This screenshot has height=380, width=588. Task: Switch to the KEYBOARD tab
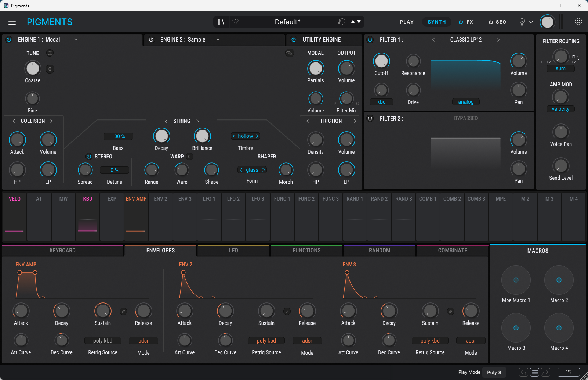coord(62,251)
